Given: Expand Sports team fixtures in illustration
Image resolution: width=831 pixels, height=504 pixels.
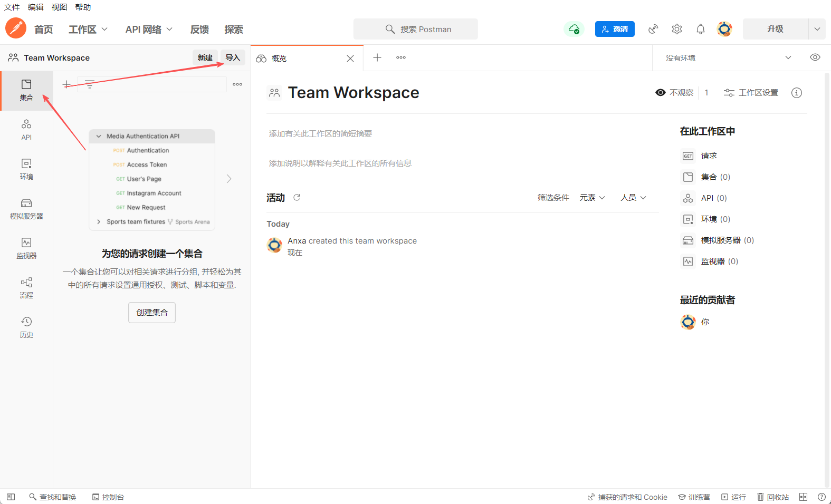Looking at the screenshot, I should click(99, 222).
